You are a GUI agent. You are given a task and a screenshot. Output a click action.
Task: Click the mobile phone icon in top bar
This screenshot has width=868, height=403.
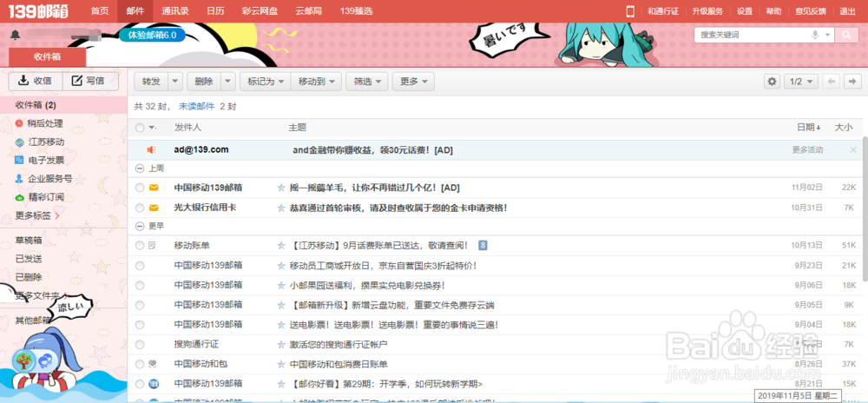[630, 11]
